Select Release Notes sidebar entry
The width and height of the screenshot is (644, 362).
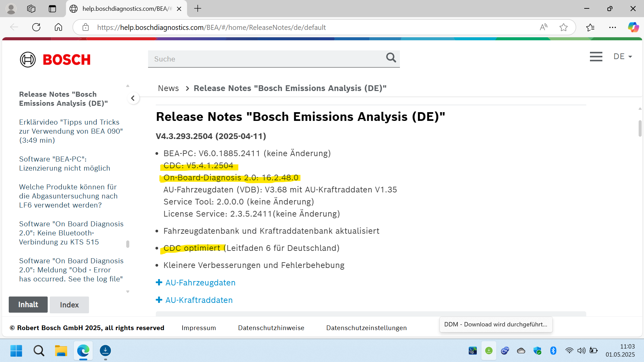click(x=63, y=99)
